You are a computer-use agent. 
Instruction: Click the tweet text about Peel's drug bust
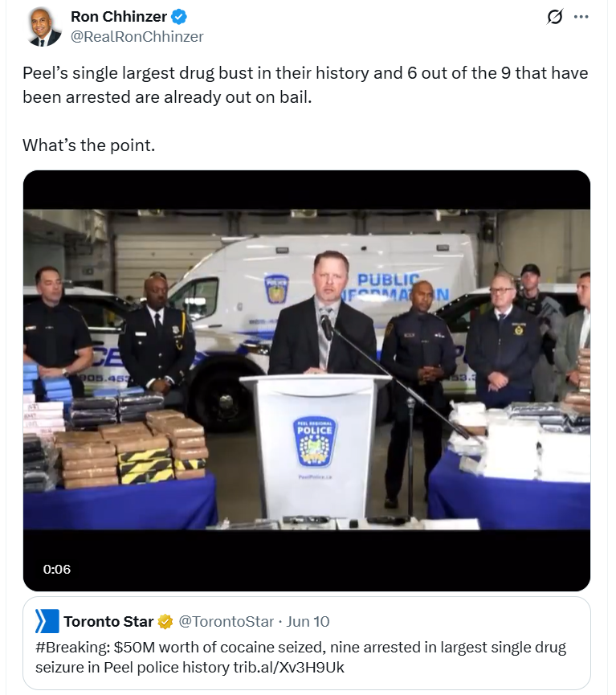click(x=305, y=84)
